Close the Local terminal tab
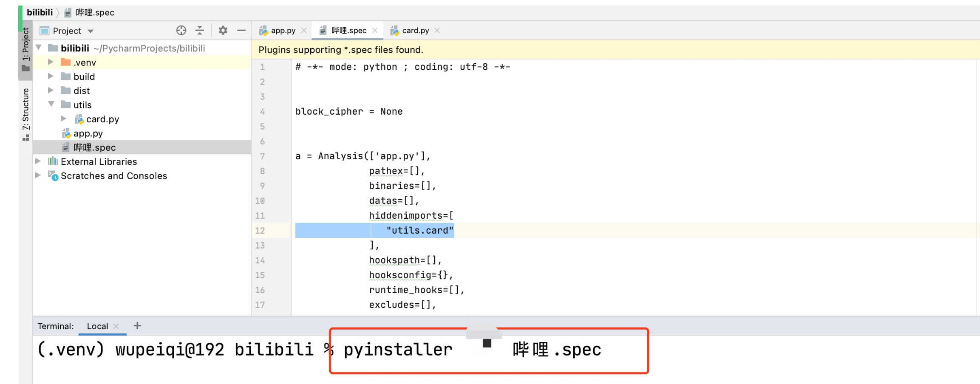The height and width of the screenshot is (384, 980). 116,326
